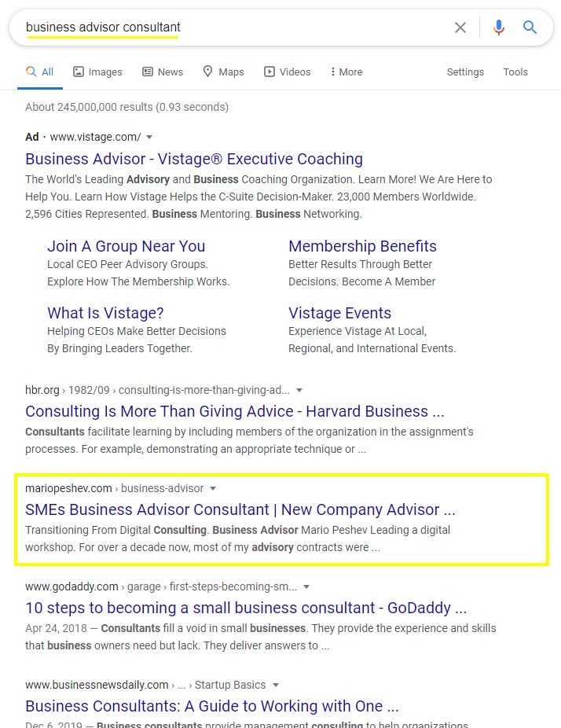This screenshot has width=561, height=728.
Task: Click the blue magnifier search button
Action: [x=530, y=28]
